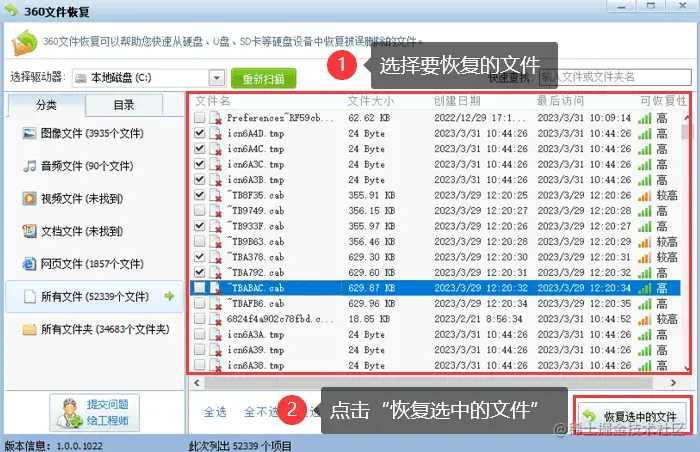Viewport: 700px width, 452px height.
Task: Select the ~TB933F.cab file name
Action: [255, 226]
